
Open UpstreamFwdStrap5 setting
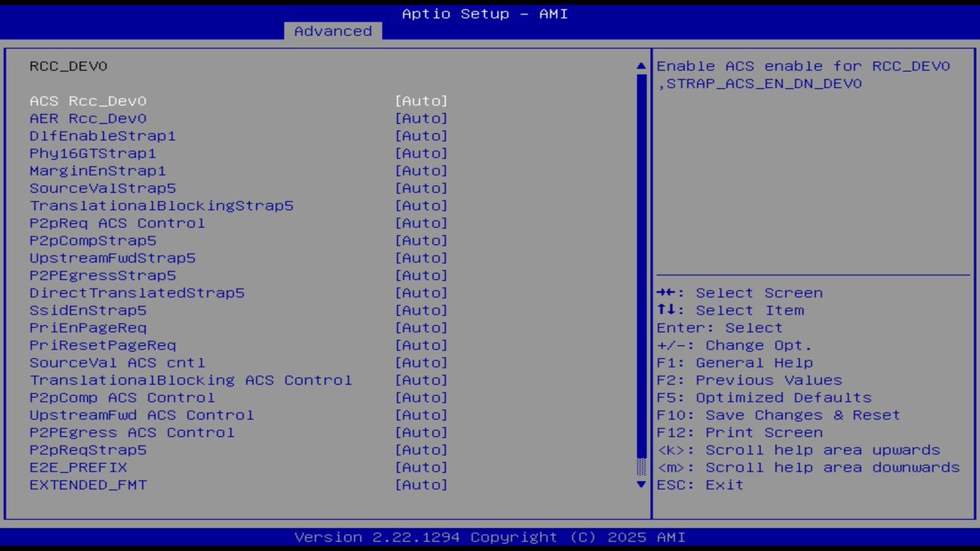[x=113, y=258]
